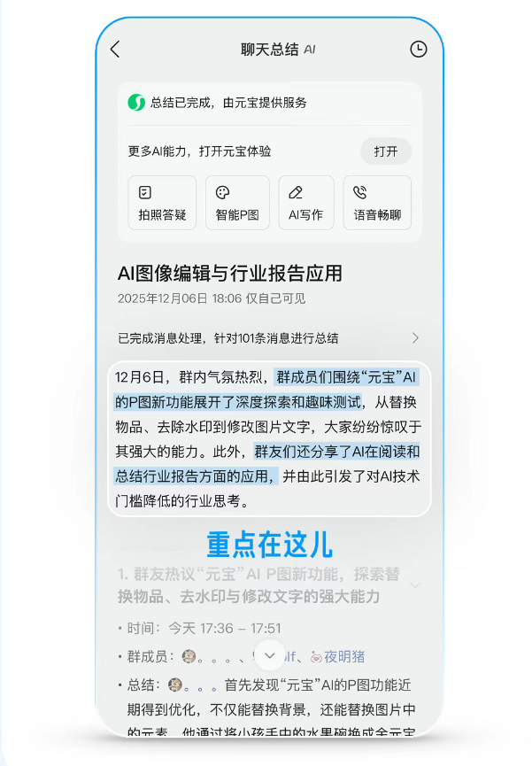Viewport: 532px width, 766px height.
Task: Select the highlighted summary paragraph box
Action: 269,438
